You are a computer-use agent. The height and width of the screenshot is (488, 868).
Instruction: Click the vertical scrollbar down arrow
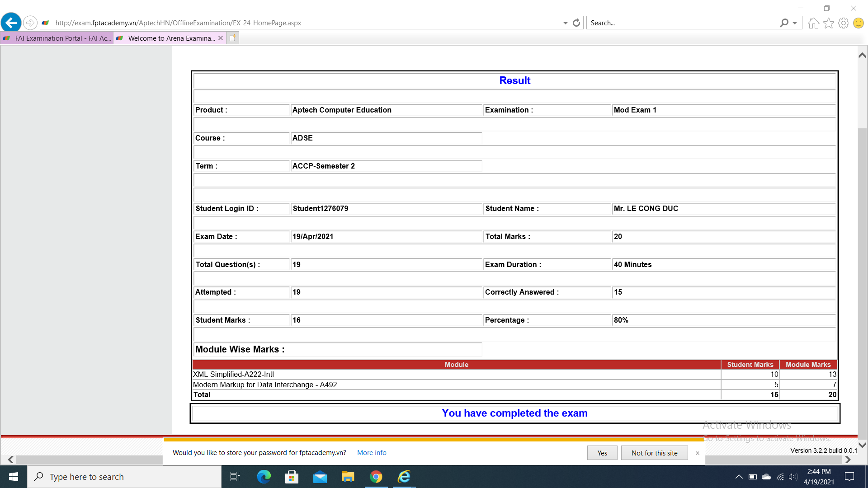(x=862, y=445)
